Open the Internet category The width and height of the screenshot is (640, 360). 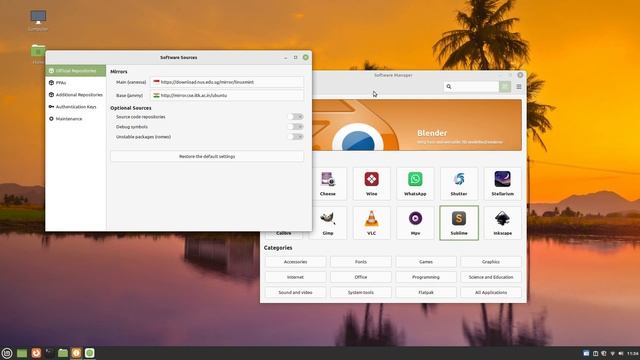[296, 277]
